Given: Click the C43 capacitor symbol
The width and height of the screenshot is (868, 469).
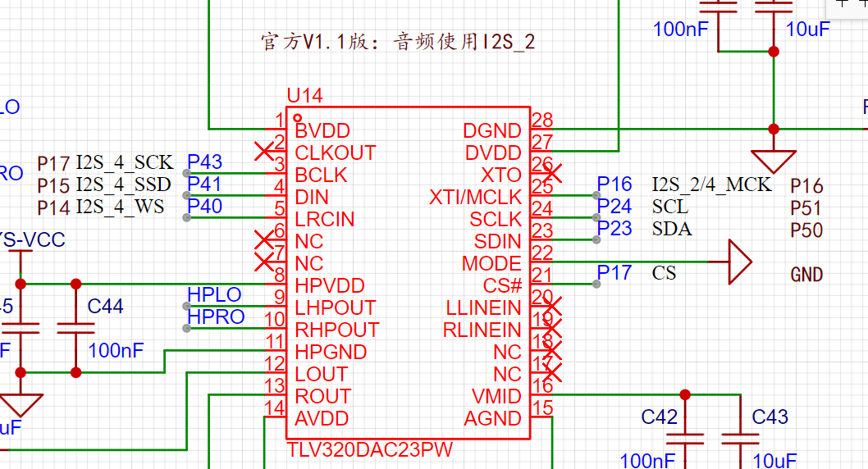Looking at the screenshot, I should point(740,439).
